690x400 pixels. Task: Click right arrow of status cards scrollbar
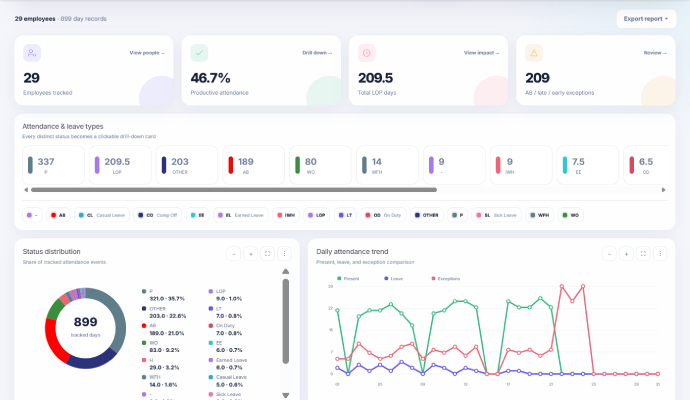tap(664, 190)
